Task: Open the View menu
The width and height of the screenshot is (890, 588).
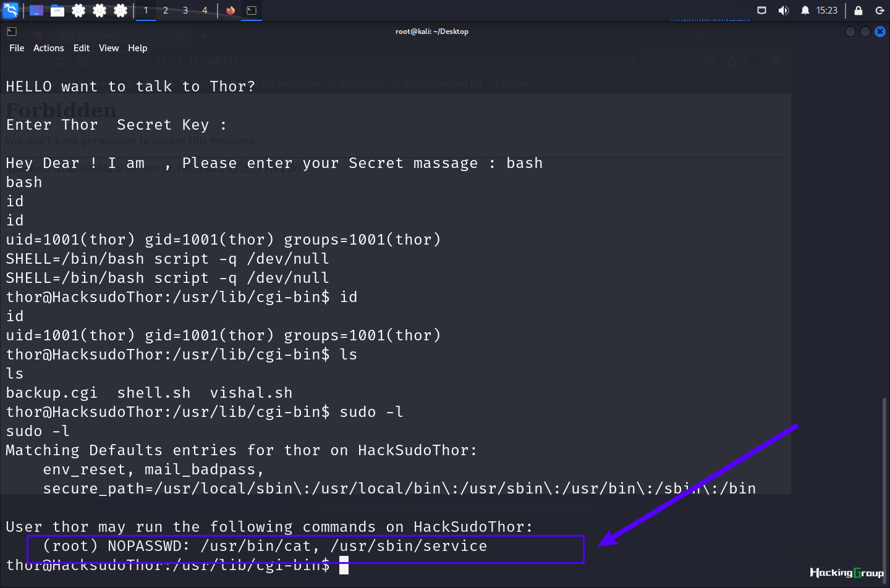Action: [109, 48]
